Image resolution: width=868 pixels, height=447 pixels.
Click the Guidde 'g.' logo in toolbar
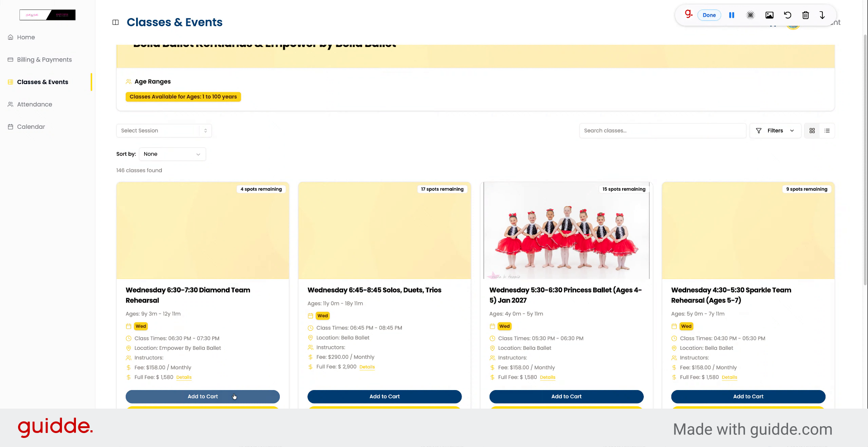[x=689, y=14]
